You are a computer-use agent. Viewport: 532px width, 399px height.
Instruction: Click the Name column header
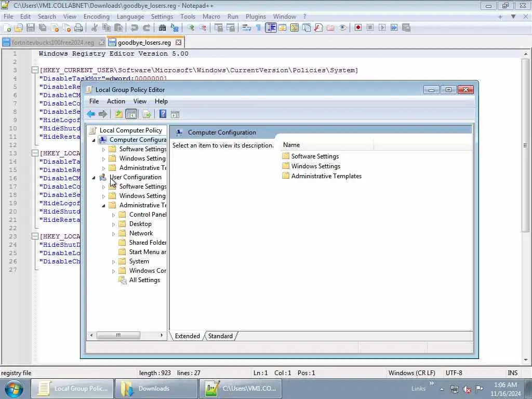pos(327,145)
